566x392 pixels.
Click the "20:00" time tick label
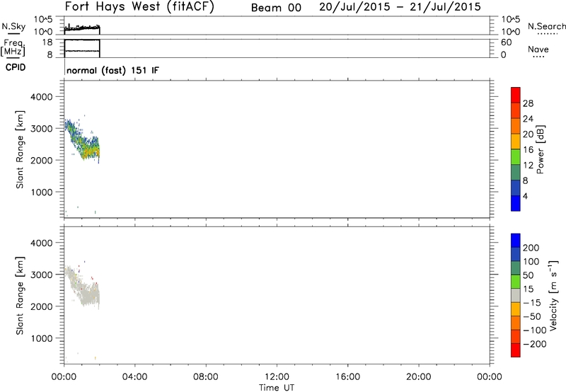[x=419, y=377]
